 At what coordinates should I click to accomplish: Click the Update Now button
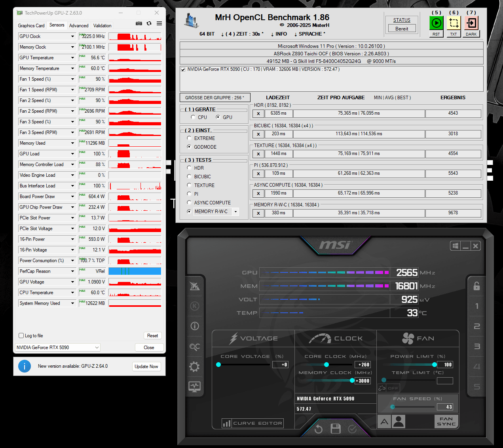pyautogui.click(x=146, y=367)
